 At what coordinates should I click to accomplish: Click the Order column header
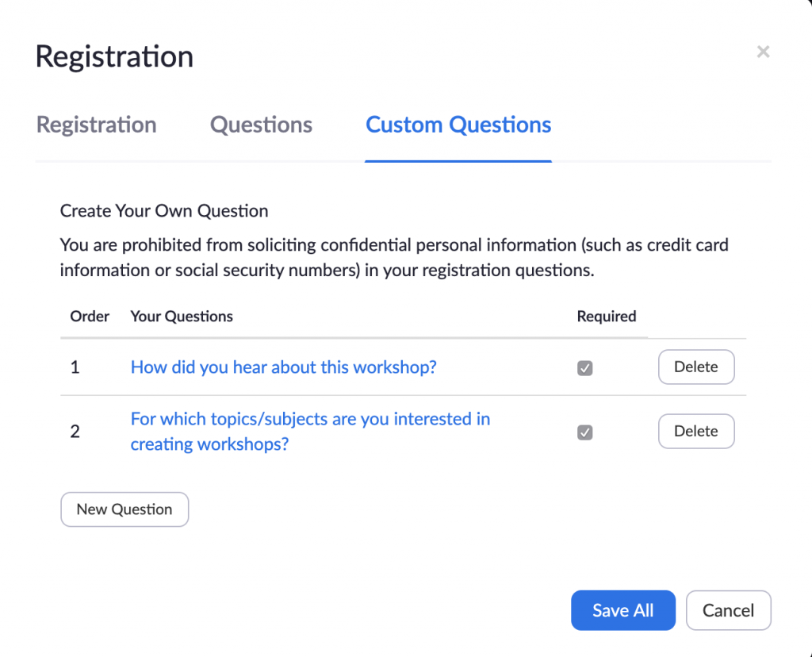tap(90, 317)
